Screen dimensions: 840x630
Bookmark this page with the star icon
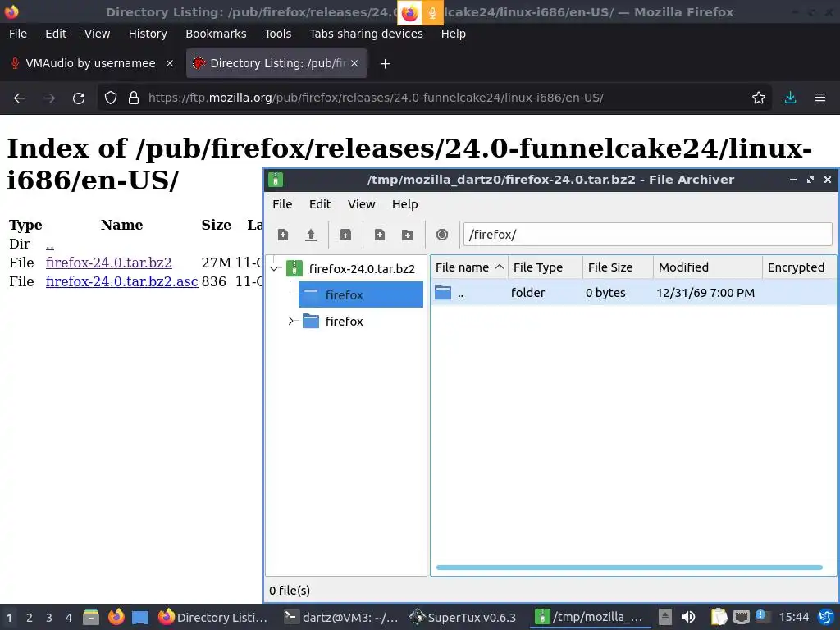coord(759,98)
